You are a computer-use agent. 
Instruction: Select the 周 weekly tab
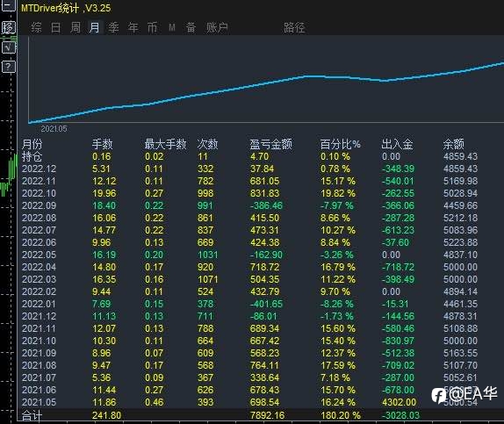click(76, 27)
